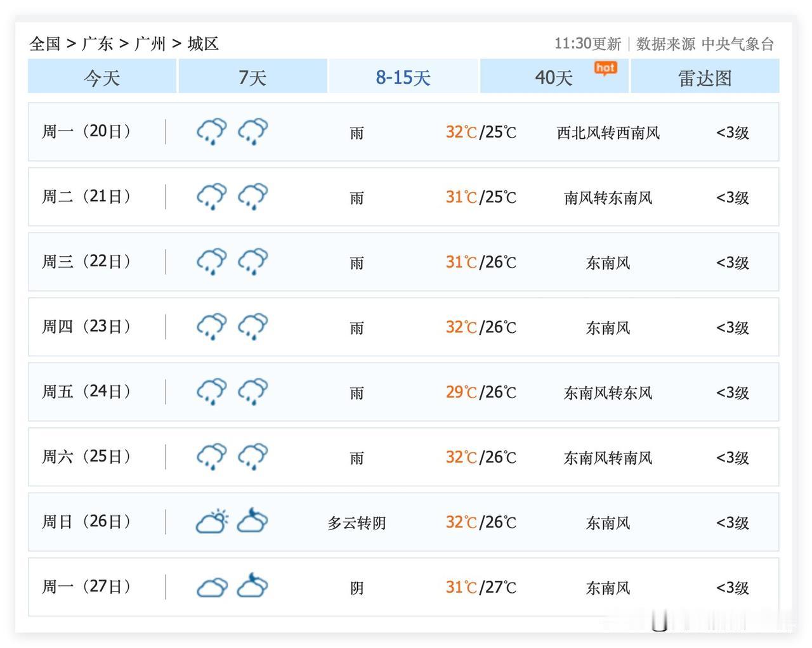Go to 广州 in breadcrumb
The image size is (812, 648).
click(150, 44)
